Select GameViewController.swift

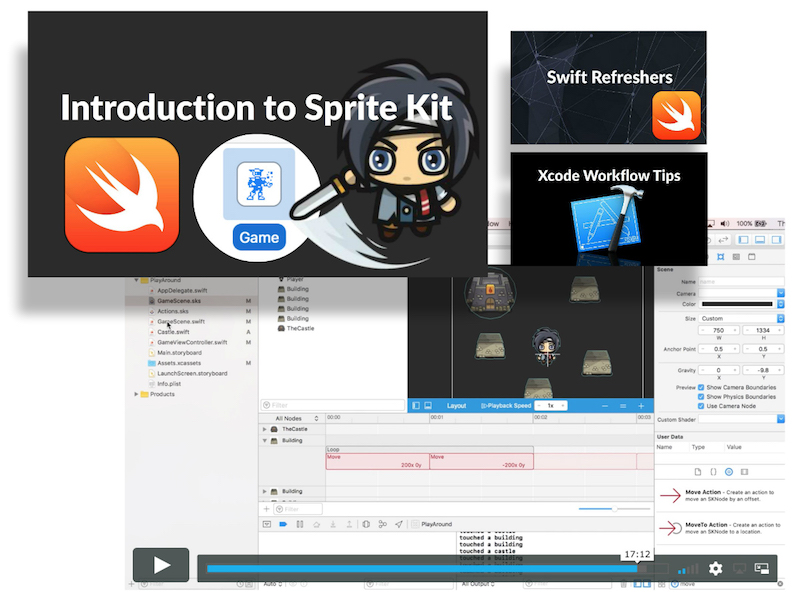click(x=192, y=342)
